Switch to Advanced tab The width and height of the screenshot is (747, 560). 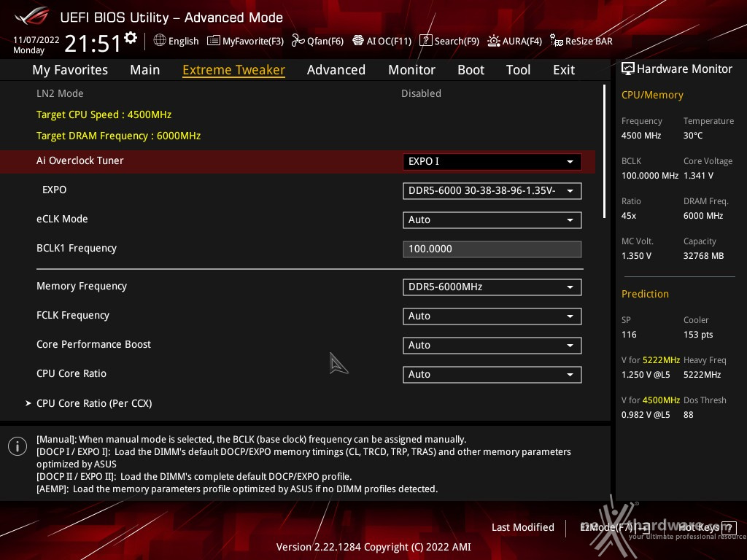click(336, 70)
